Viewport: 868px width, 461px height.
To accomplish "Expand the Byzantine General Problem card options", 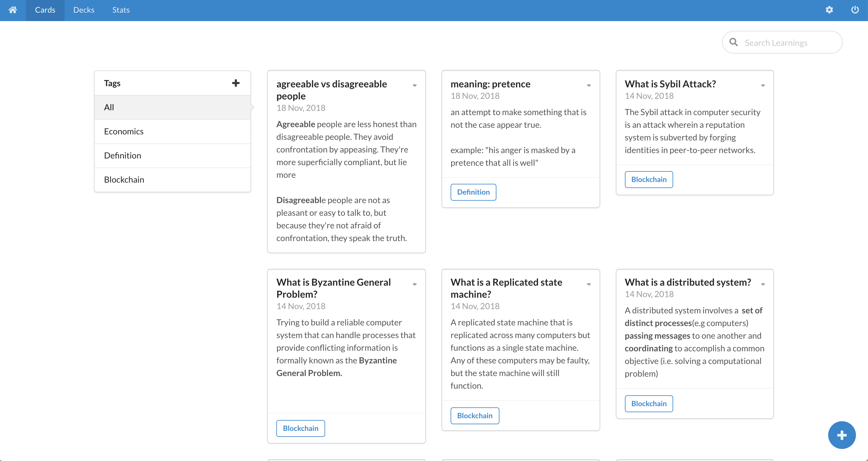I will (x=414, y=284).
